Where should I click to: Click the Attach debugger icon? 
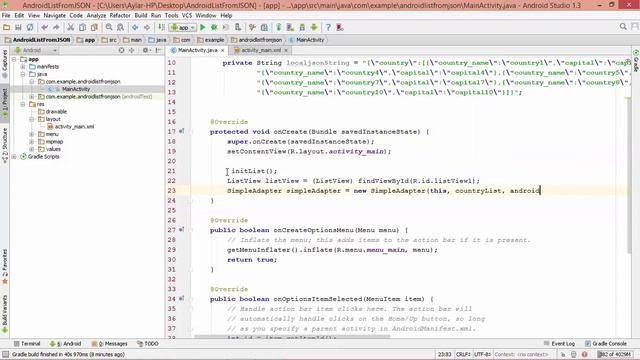point(238,27)
